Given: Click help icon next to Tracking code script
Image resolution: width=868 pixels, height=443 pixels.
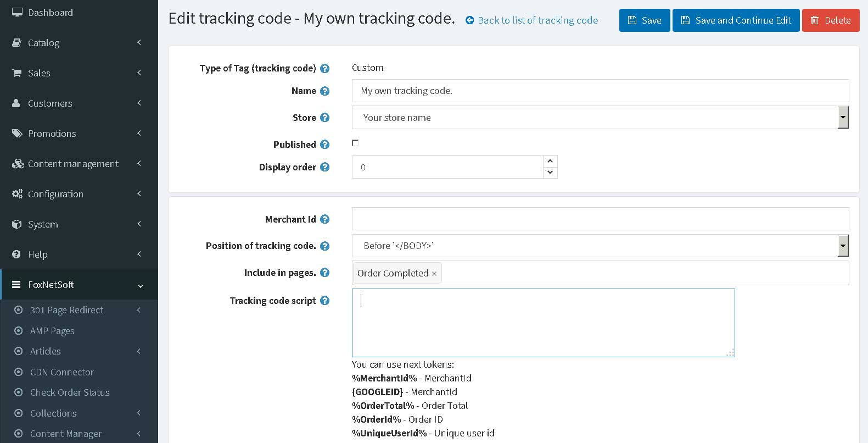Looking at the screenshot, I should [x=324, y=301].
